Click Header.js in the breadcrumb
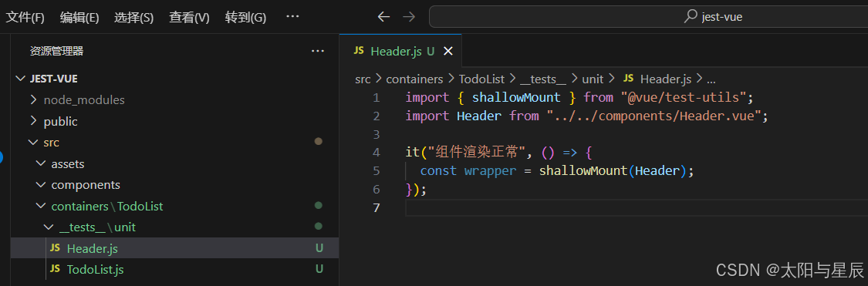868x286 pixels. point(666,79)
